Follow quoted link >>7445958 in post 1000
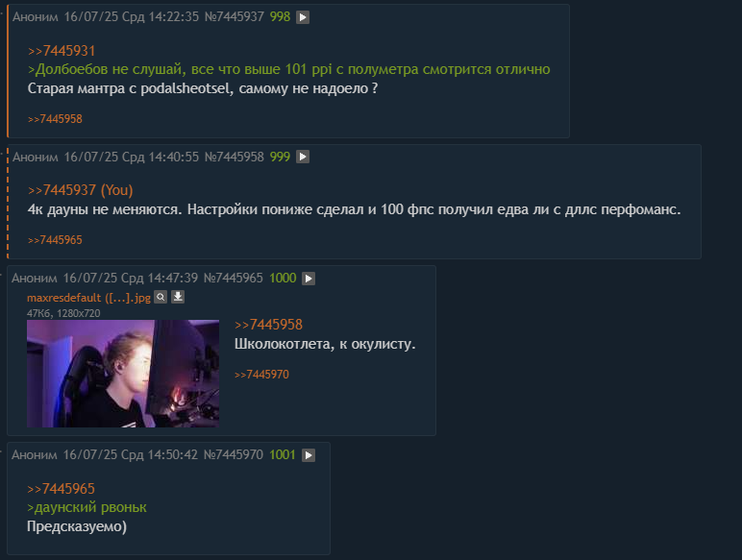Viewport: 742px width, 560px height. tap(268, 325)
